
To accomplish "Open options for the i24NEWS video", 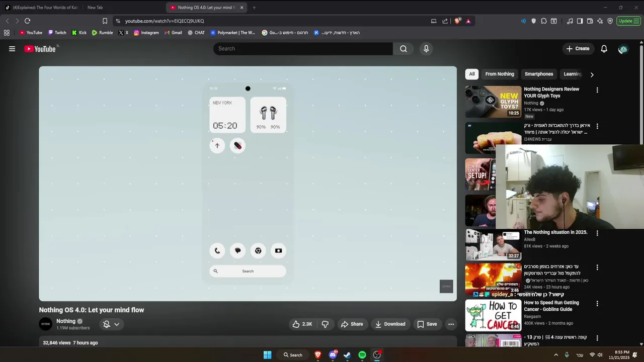I will pyautogui.click(x=597, y=126).
